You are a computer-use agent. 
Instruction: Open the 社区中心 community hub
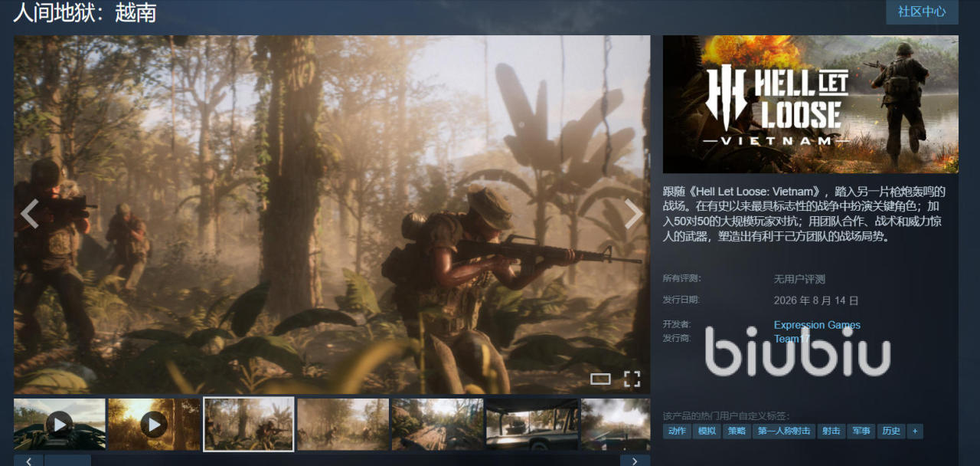[x=922, y=11]
